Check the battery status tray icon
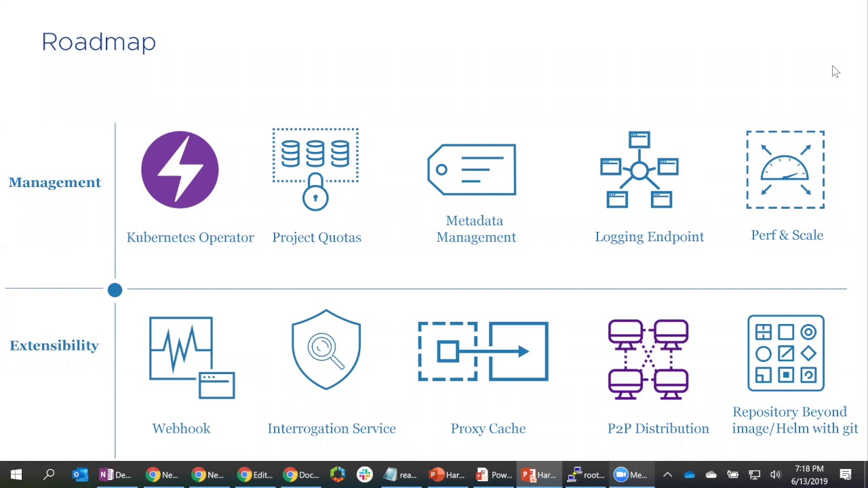 [733, 474]
